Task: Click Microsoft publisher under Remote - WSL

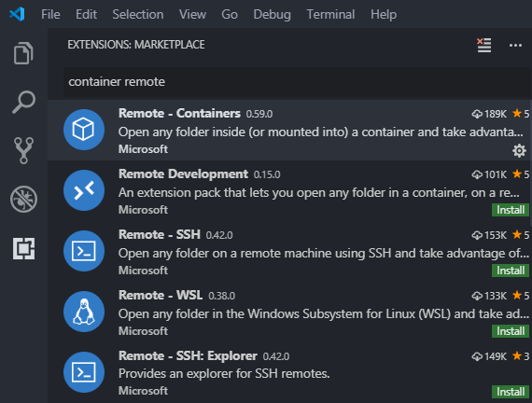Action: click(x=143, y=331)
